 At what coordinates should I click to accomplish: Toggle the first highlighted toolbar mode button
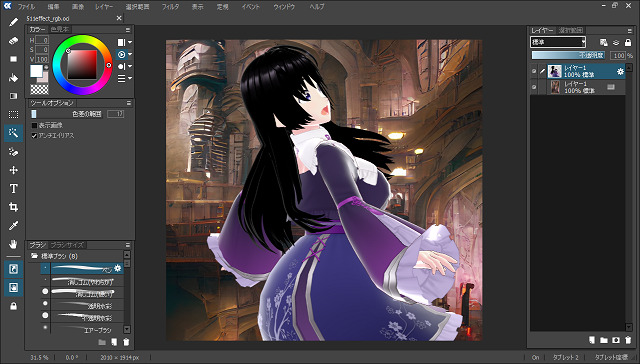pos(13,269)
